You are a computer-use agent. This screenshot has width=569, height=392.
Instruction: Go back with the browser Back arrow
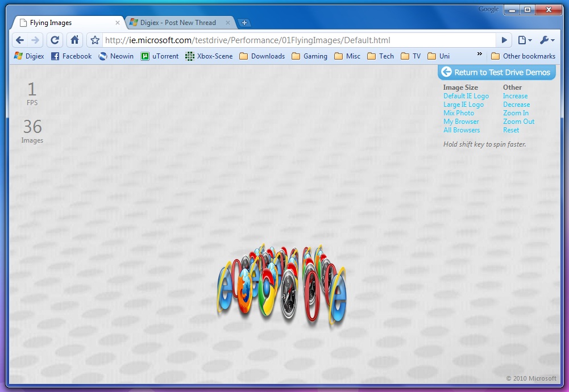point(20,40)
